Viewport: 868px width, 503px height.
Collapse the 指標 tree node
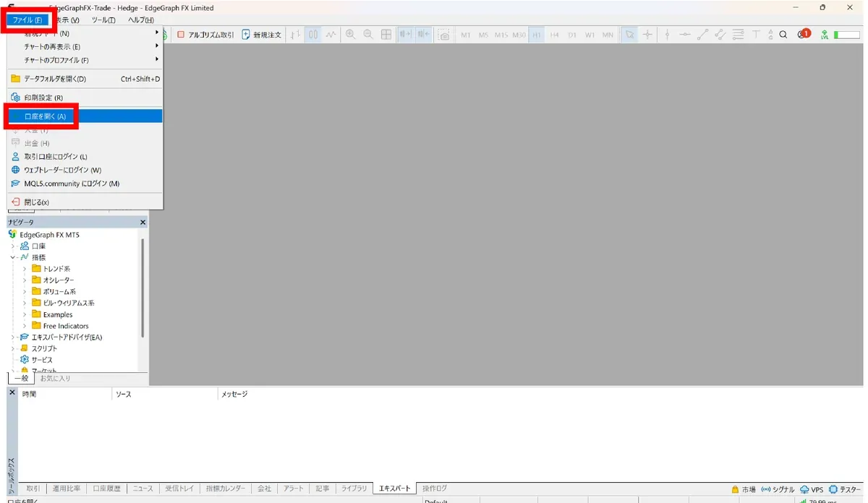(x=12, y=257)
